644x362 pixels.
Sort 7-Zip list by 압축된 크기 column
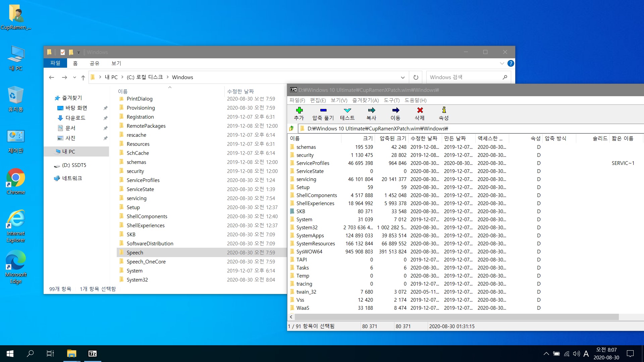pos(391,138)
